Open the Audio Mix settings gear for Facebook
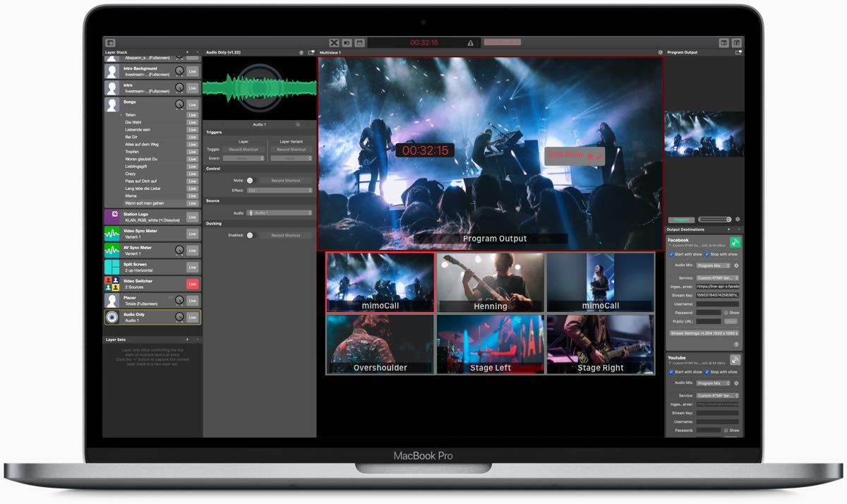The width and height of the screenshot is (847, 504). click(735, 265)
